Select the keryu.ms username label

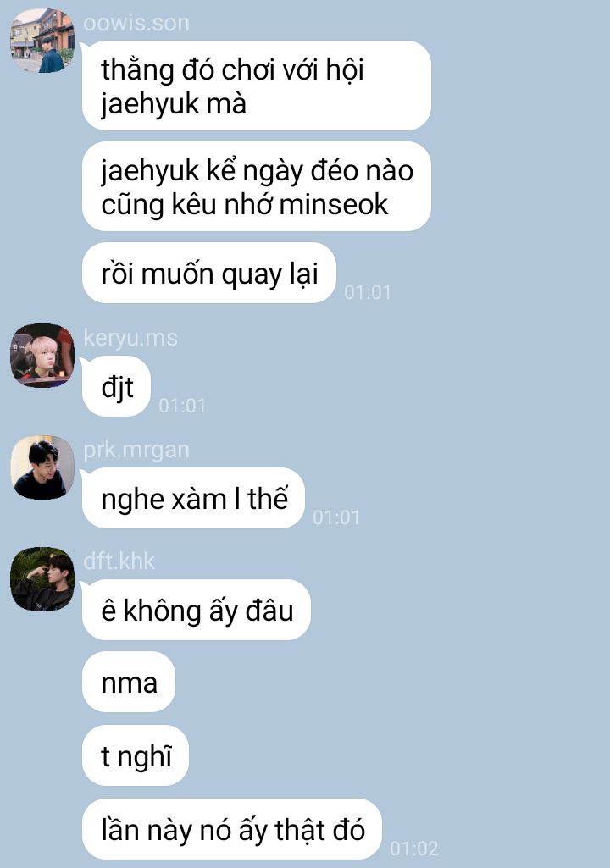tap(130, 338)
